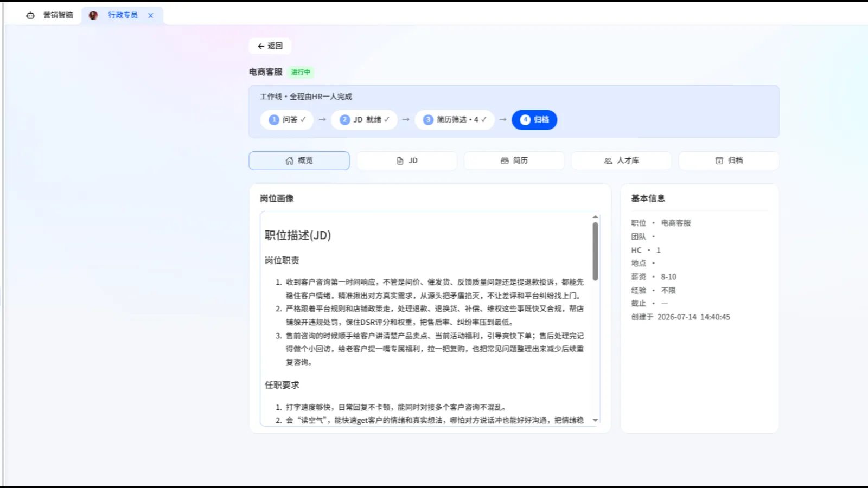Click the 工作线 · 全程由HR一人完成 label
The width and height of the screenshot is (868, 488).
[x=306, y=97]
